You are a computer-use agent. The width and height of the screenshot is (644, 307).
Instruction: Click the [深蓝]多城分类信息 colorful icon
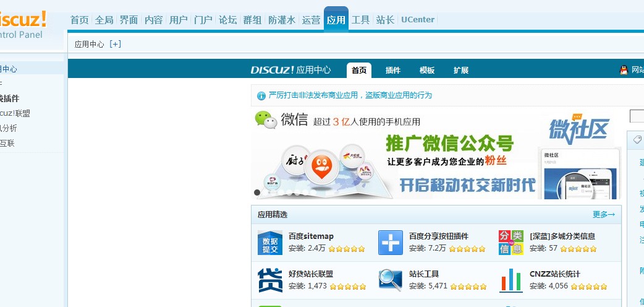coord(511,243)
